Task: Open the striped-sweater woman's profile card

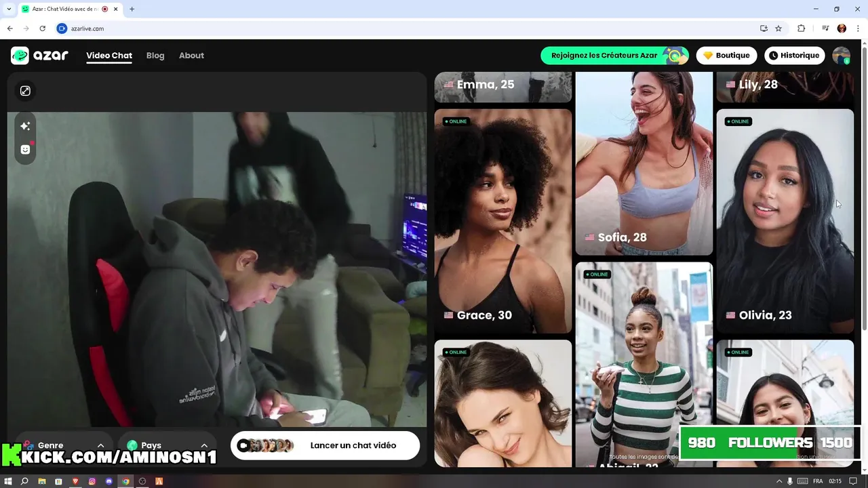Action: [x=644, y=365]
